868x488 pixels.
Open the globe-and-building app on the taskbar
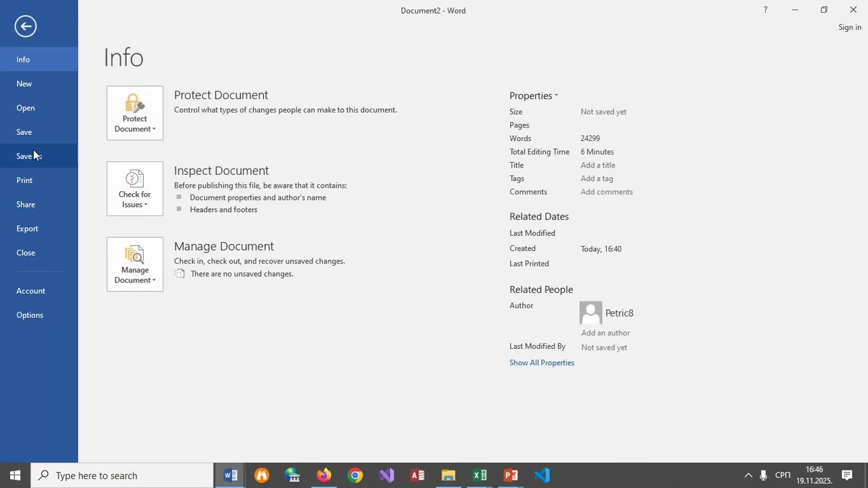pos(293,475)
